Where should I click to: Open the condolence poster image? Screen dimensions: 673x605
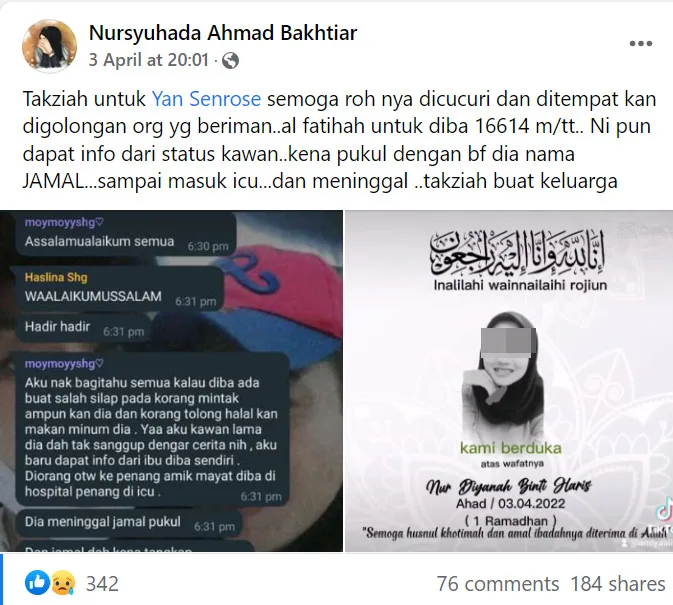(509, 381)
